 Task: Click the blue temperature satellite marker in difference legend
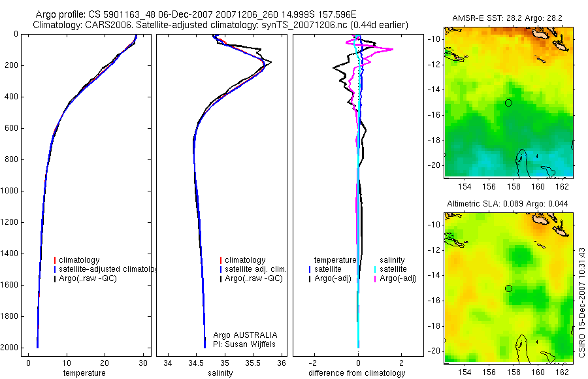coord(310,269)
